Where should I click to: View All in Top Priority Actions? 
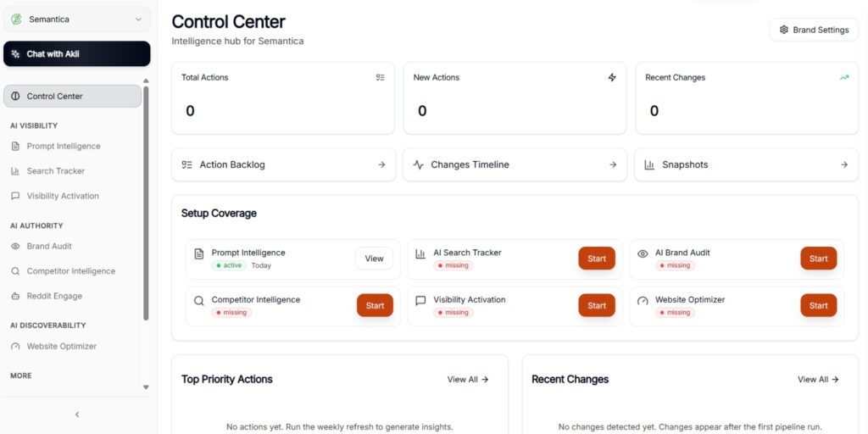(468, 379)
